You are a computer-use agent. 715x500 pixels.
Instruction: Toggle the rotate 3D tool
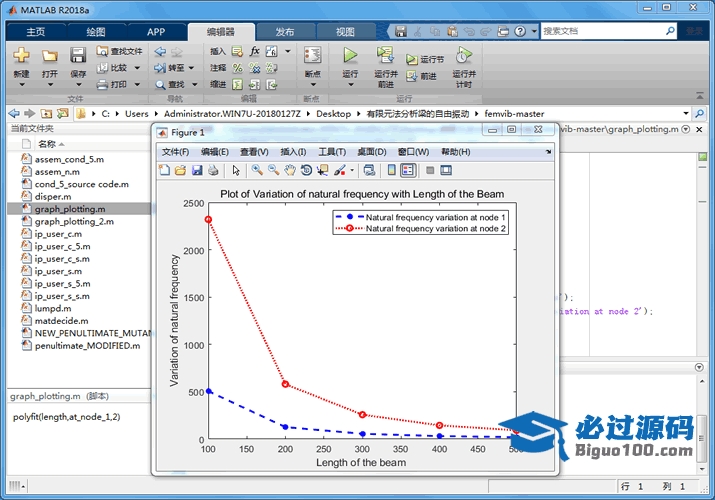pyautogui.click(x=306, y=170)
